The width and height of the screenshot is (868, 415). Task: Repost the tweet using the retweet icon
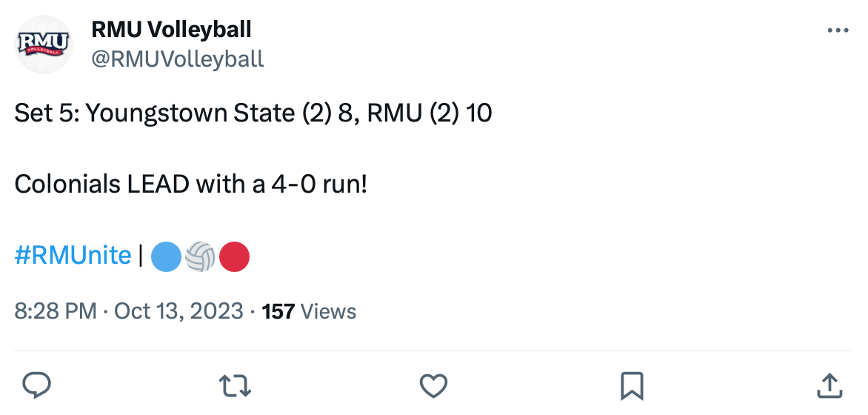pyautogui.click(x=235, y=385)
